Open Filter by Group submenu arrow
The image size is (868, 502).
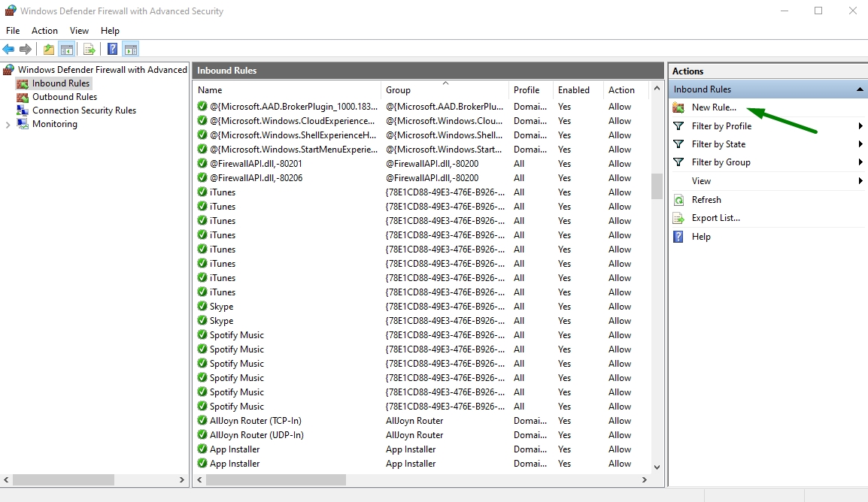(x=860, y=162)
